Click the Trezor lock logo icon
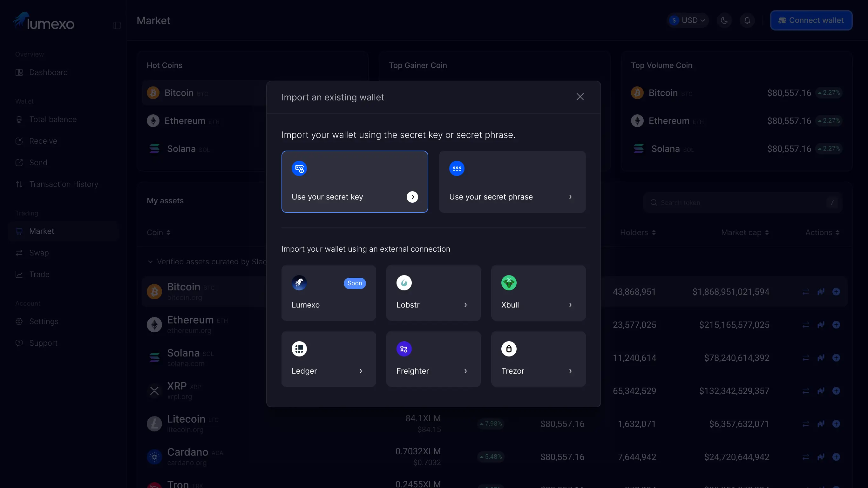 [x=509, y=349]
